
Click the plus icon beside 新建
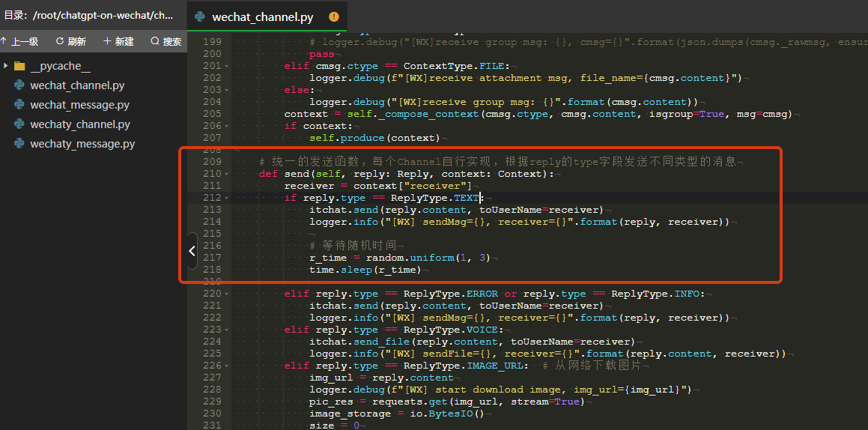[x=107, y=41]
